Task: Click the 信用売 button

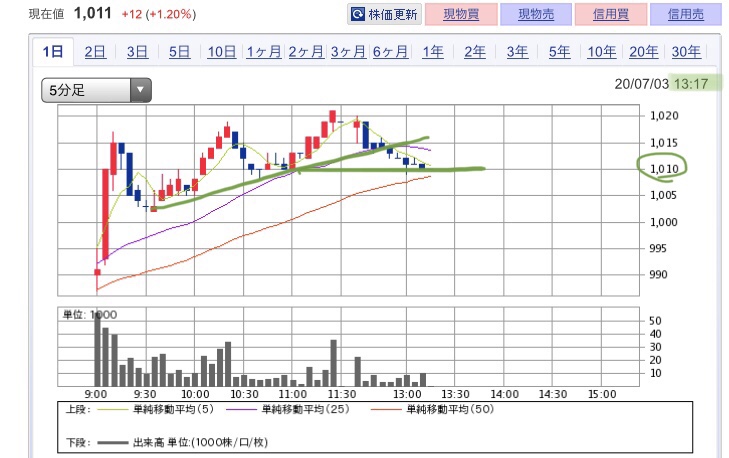Action: pos(685,14)
